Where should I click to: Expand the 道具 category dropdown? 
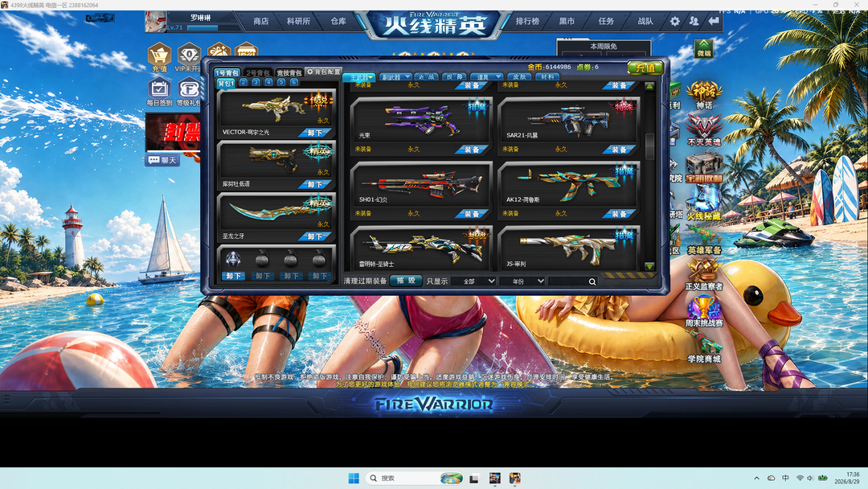[x=486, y=77]
